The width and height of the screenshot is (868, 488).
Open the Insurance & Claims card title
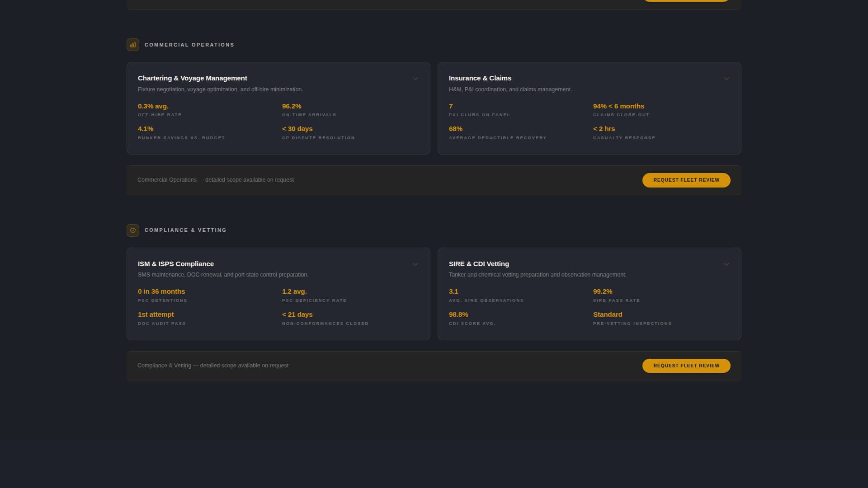pos(480,78)
